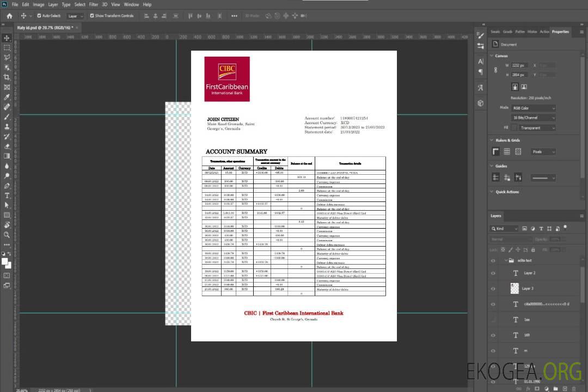Select the Zoom tool
This screenshot has width=588, height=392.
7,235
